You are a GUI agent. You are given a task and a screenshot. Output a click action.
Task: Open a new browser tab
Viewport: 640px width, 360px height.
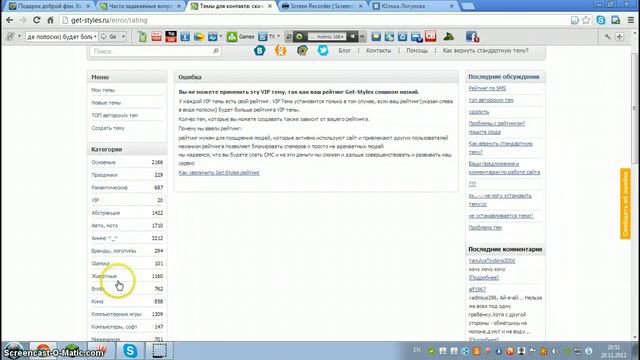468,6
